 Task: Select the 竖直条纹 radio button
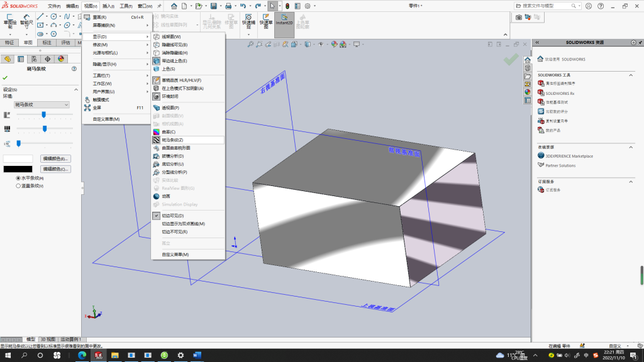click(18, 186)
